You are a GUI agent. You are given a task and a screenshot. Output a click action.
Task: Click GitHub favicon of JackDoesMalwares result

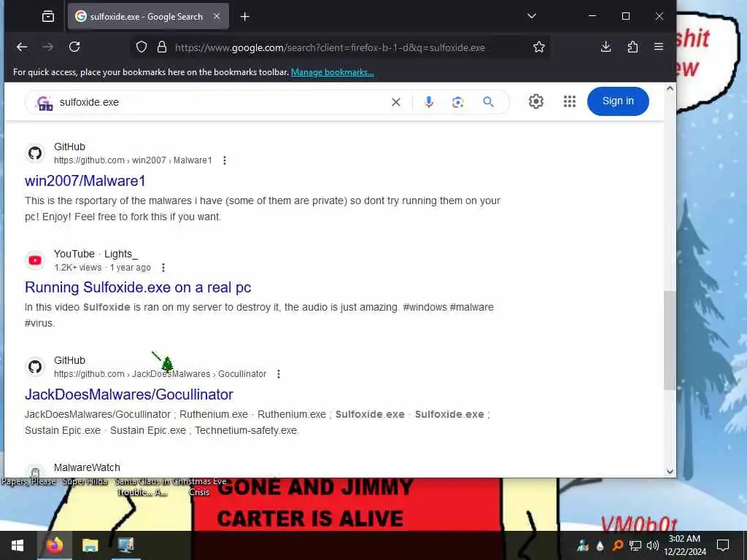pos(35,367)
